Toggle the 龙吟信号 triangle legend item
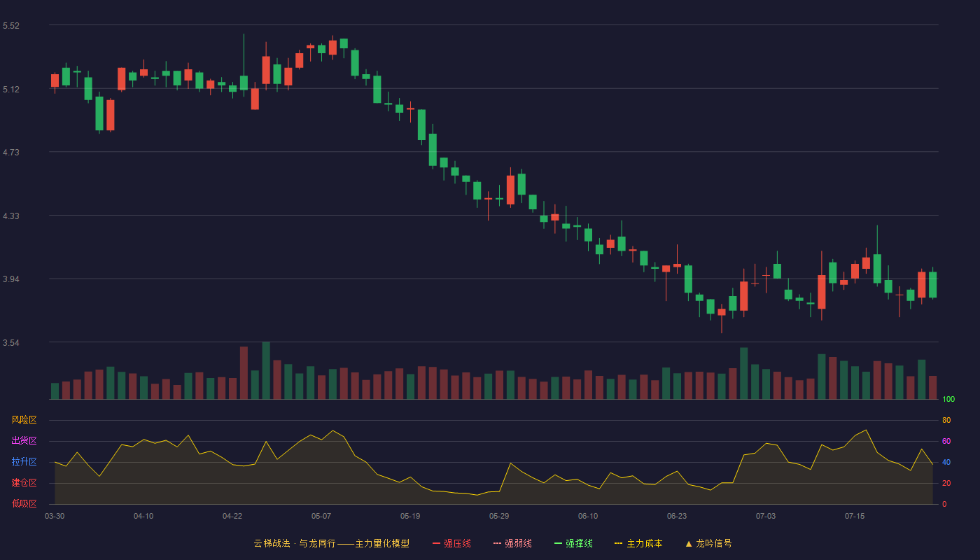Image resolution: width=980 pixels, height=560 pixels. 708,543
